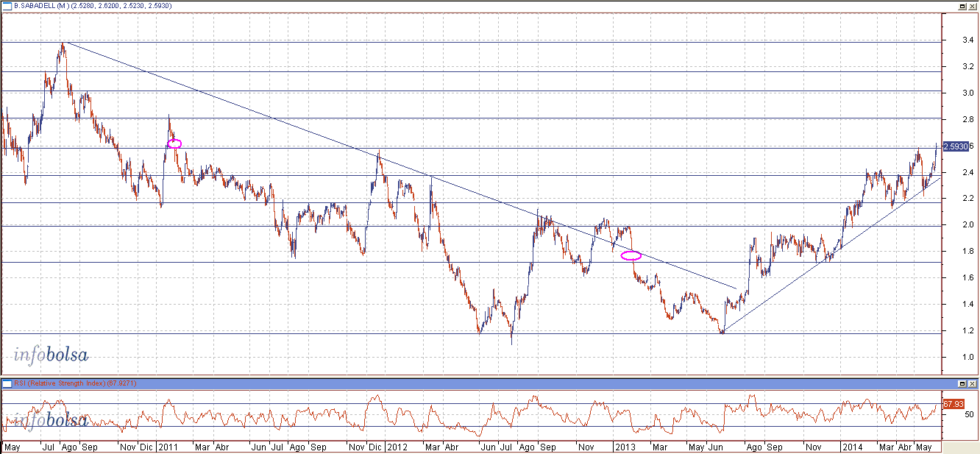Image resolution: width=980 pixels, height=454 pixels.
Task: Select the magenta ellipse near early 2011
Action: (x=174, y=143)
